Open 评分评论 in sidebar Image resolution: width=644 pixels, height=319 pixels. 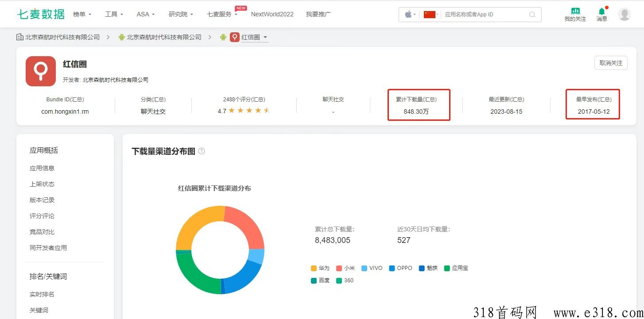(x=42, y=216)
